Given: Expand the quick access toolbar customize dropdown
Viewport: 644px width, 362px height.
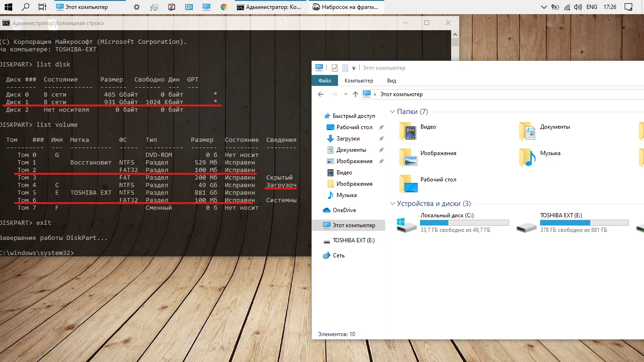Looking at the screenshot, I should (x=354, y=68).
